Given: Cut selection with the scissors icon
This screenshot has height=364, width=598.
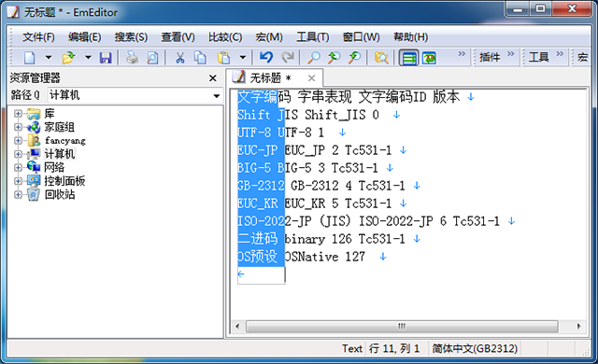Looking at the screenshot, I should click(180, 58).
